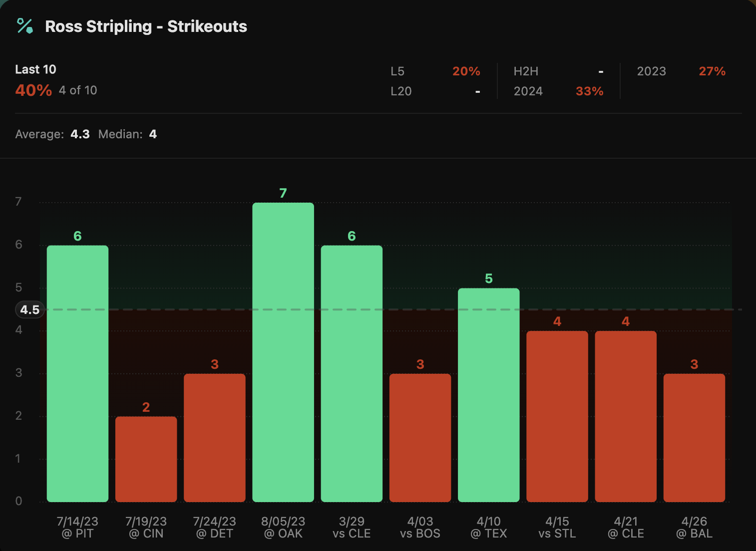
Task: Click the 8/05/23 @ OAK bar
Action: 283,352
